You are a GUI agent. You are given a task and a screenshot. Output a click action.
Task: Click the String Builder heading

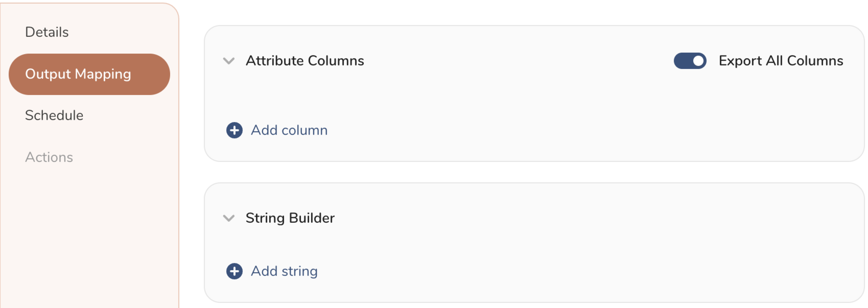pos(290,218)
